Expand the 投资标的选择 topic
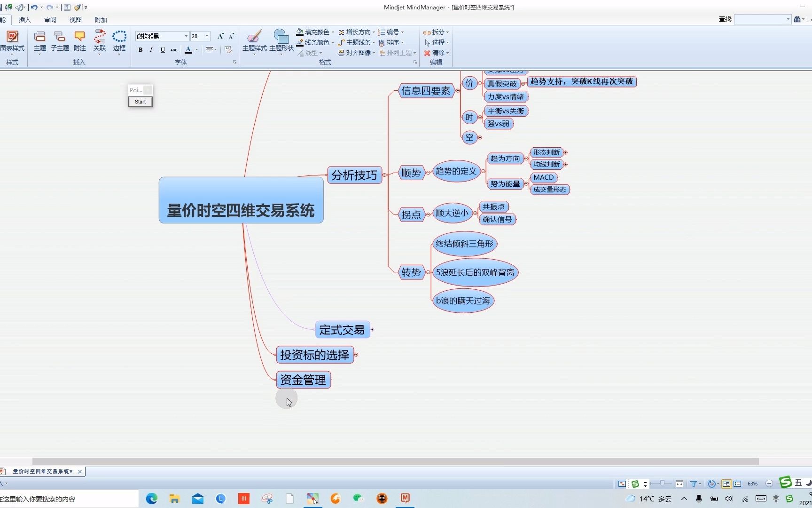The width and height of the screenshot is (812, 508). click(x=356, y=355)
